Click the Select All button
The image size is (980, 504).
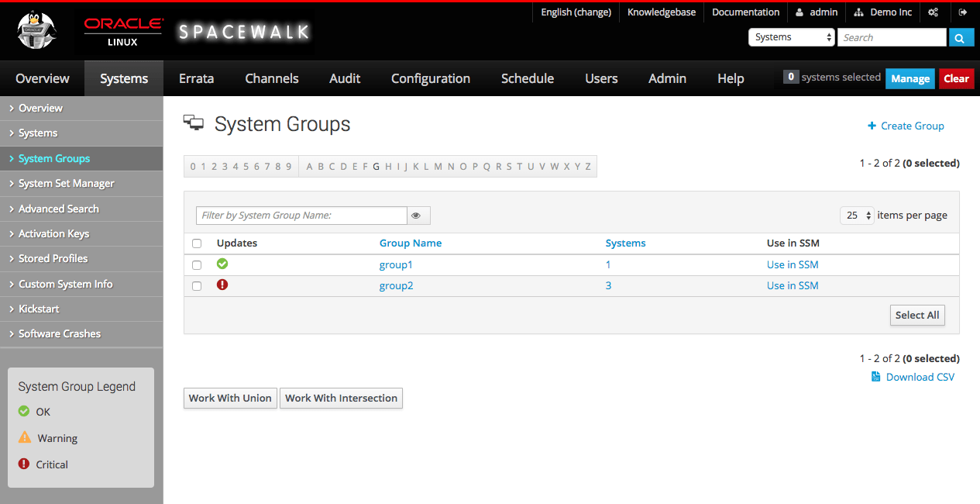pos(917,315)
